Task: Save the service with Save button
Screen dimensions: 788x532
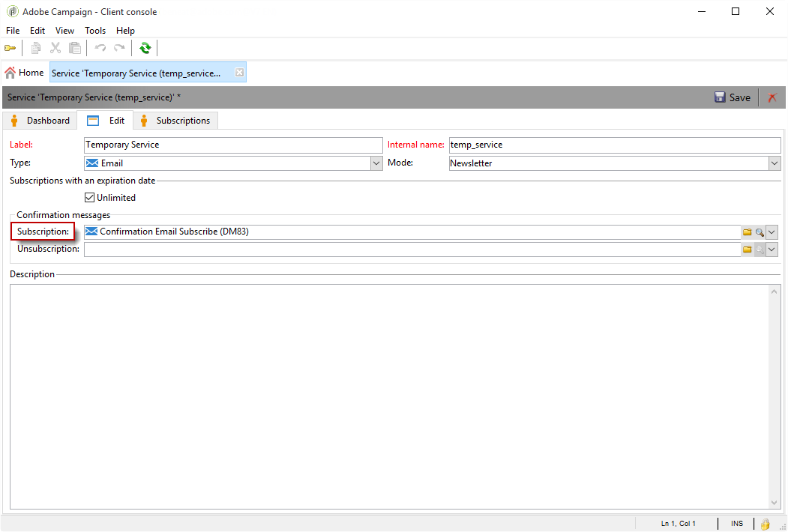Action: click(733, 97)
